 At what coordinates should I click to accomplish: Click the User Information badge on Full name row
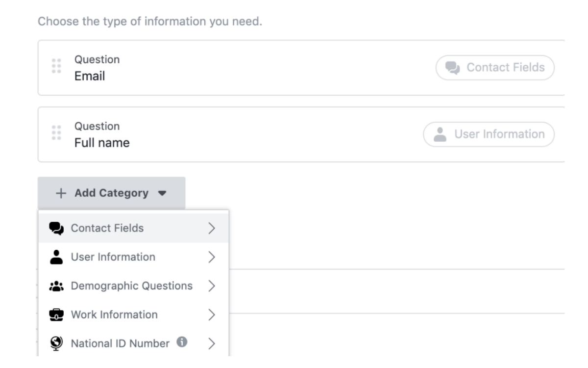click(x=489, y=134)
